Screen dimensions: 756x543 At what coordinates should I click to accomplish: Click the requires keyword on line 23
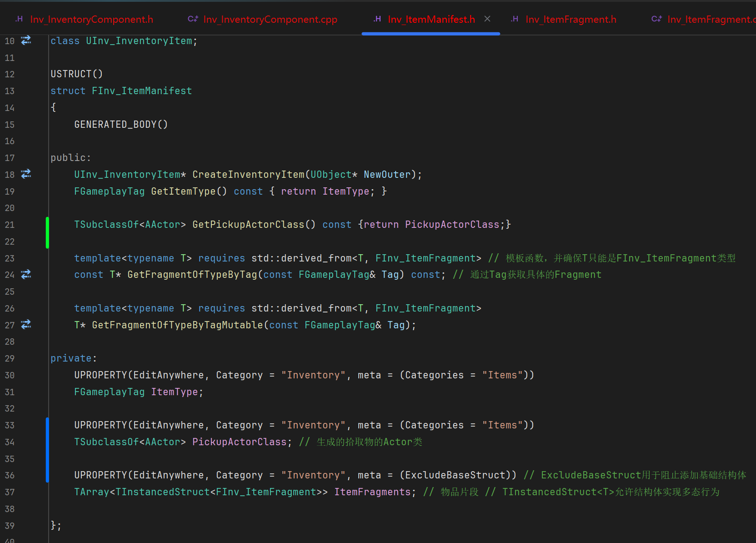click(x=222, y=258)
